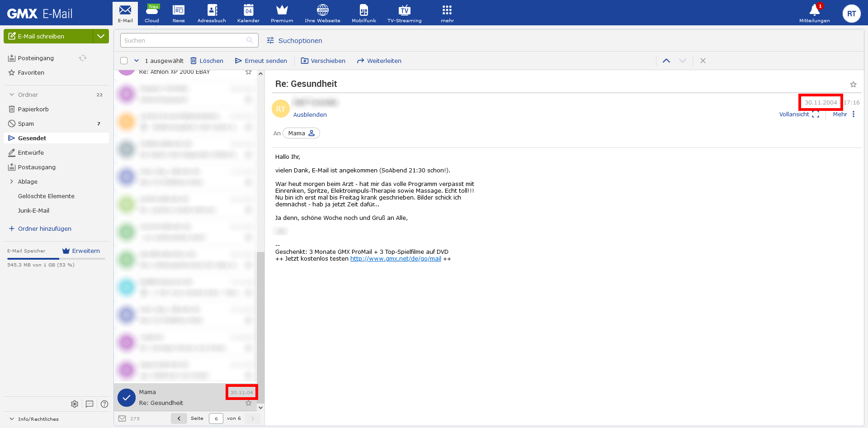Switch to the Cloud tab
868x428 pixels.
pos(151,13)
